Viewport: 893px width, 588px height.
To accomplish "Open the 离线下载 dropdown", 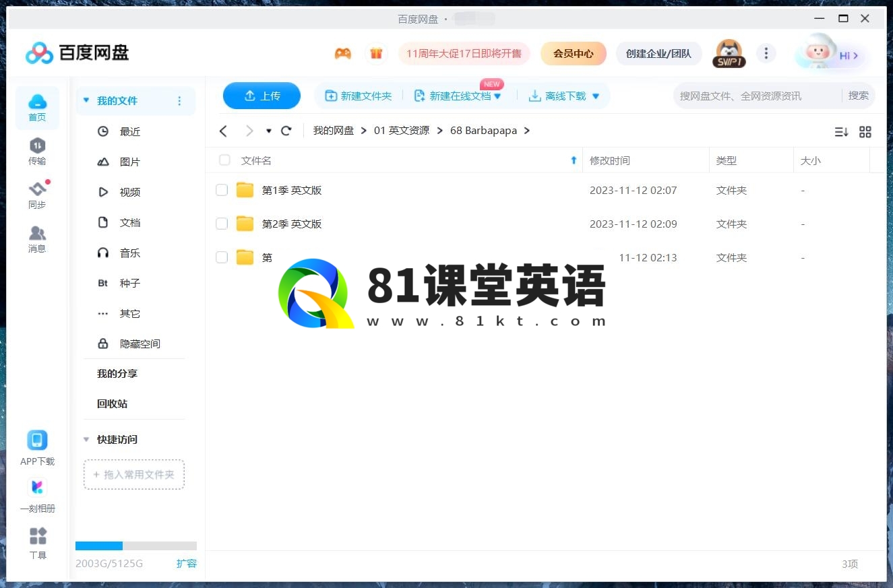I will click(x=596, y=96).
